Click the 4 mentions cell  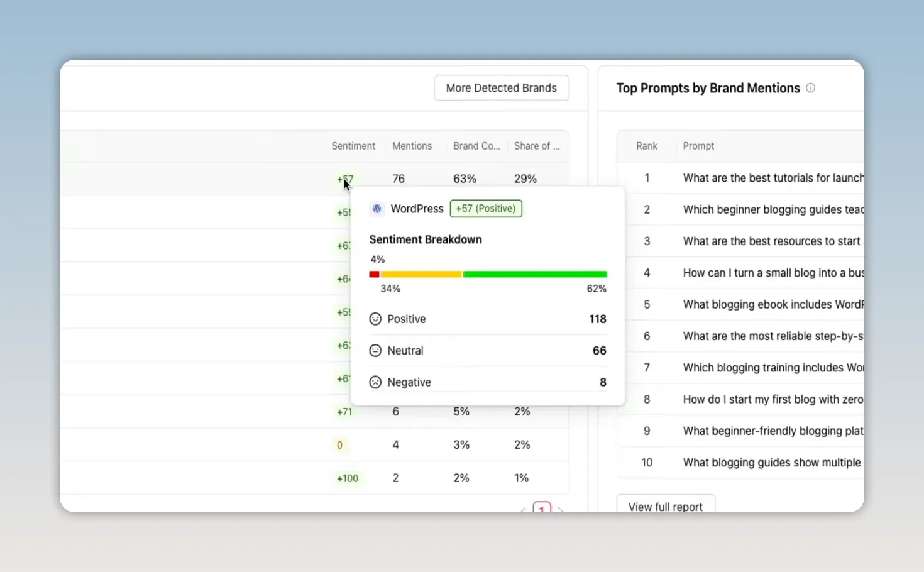pos(395,444)
